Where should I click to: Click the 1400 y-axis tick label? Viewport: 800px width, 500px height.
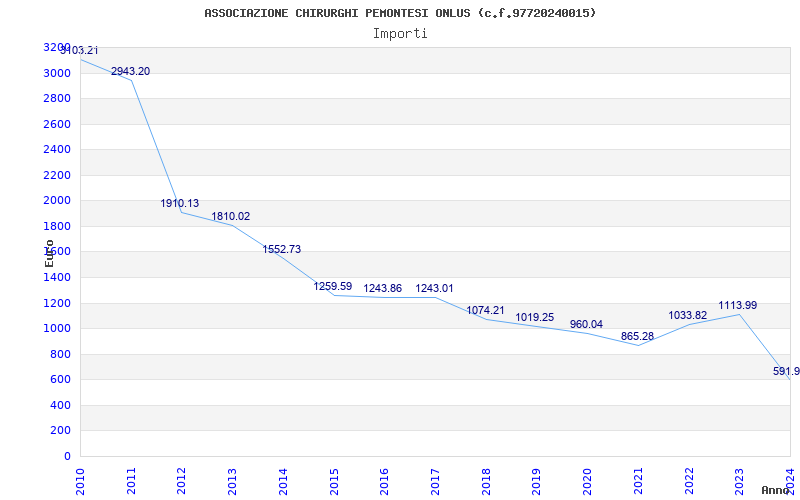point(57,278)
